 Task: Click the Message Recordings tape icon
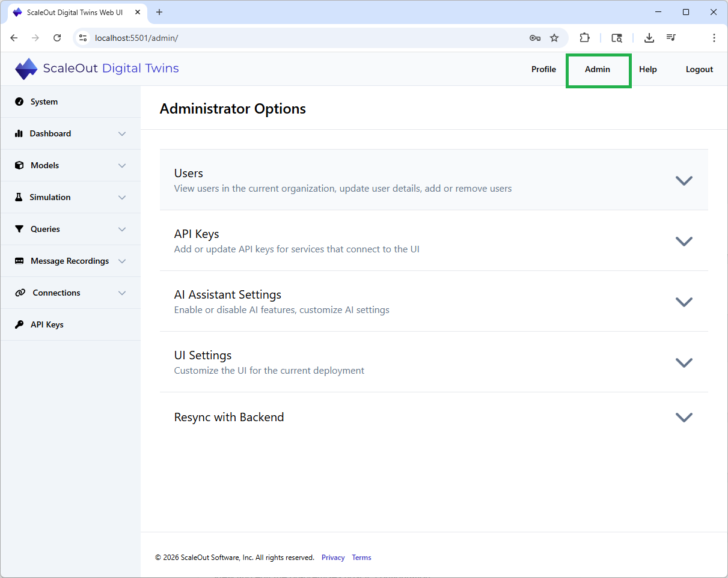[x=19, y=261]
